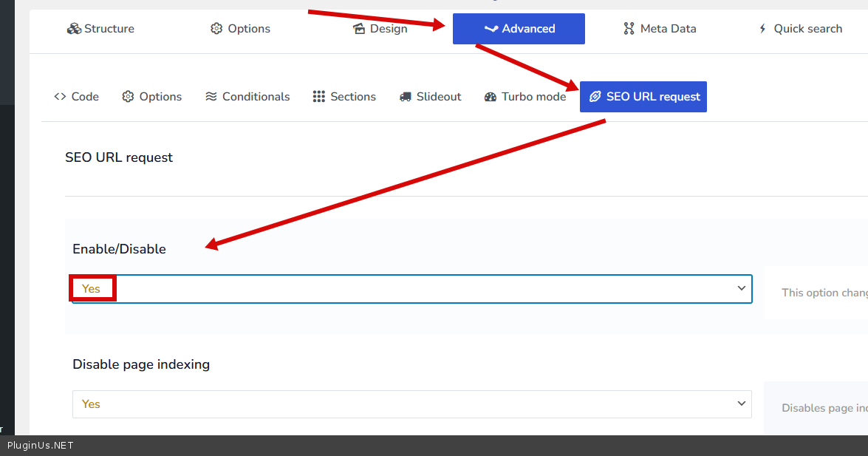Click the Structure cubes icon

[73, 29]
